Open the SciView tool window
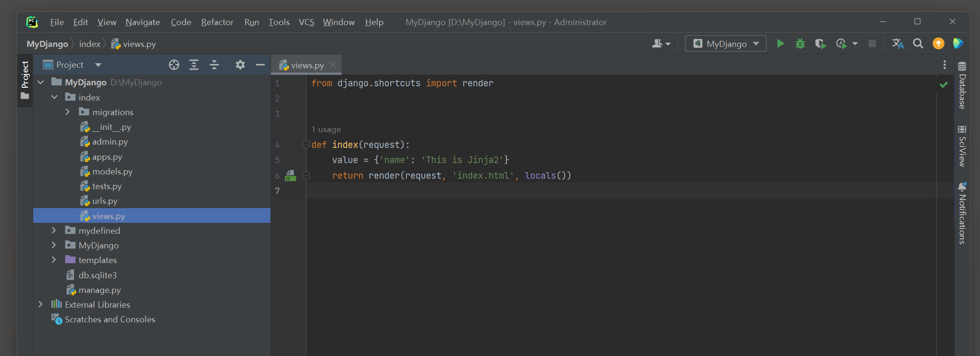The height and width of the screenshot is (356, 980). tap(962, 146)
